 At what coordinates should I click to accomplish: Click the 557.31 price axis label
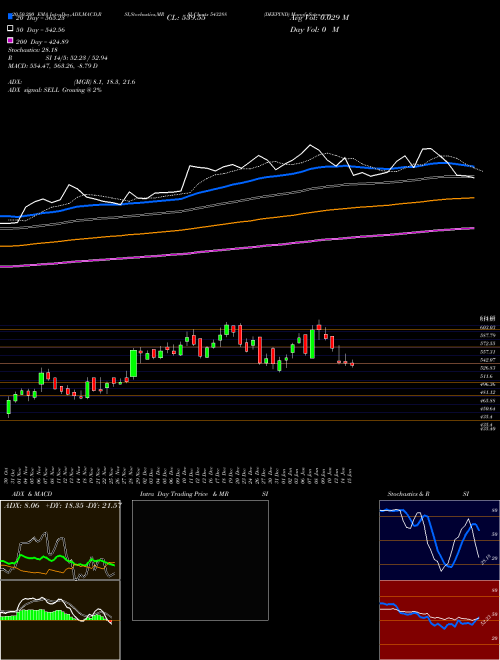pos(487,351)
